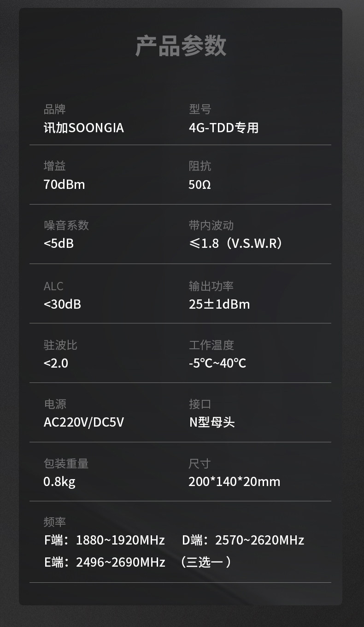Click the power supply value AC220V/DC5V

pos(84,422)
